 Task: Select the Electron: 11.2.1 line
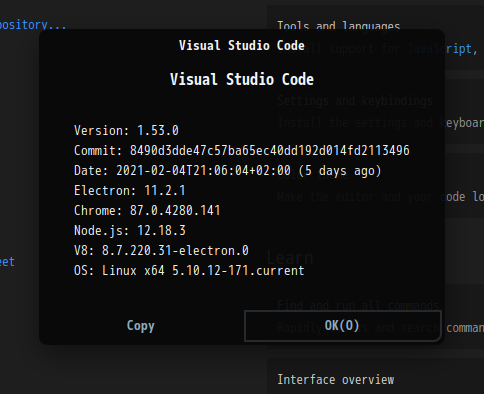pyautogui.click(x=130, y=191)
